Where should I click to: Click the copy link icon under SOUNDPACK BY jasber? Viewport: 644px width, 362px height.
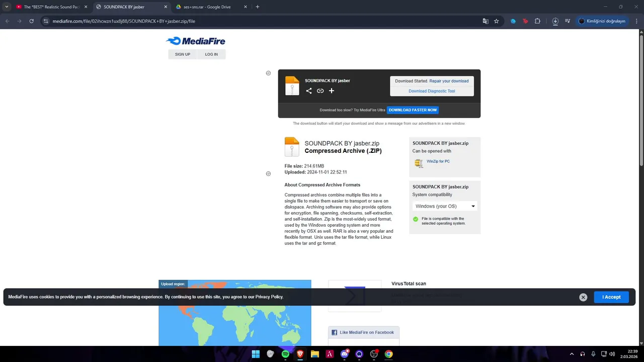320,91
